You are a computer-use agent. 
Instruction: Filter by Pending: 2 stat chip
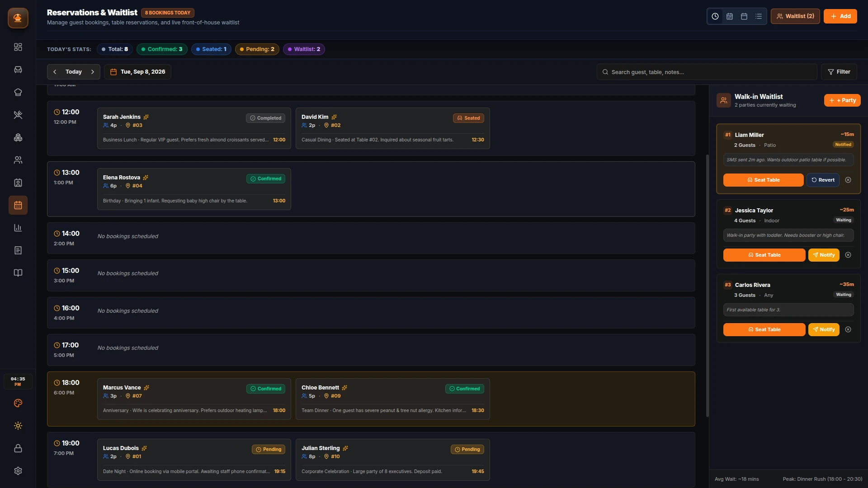pos(257,49)
